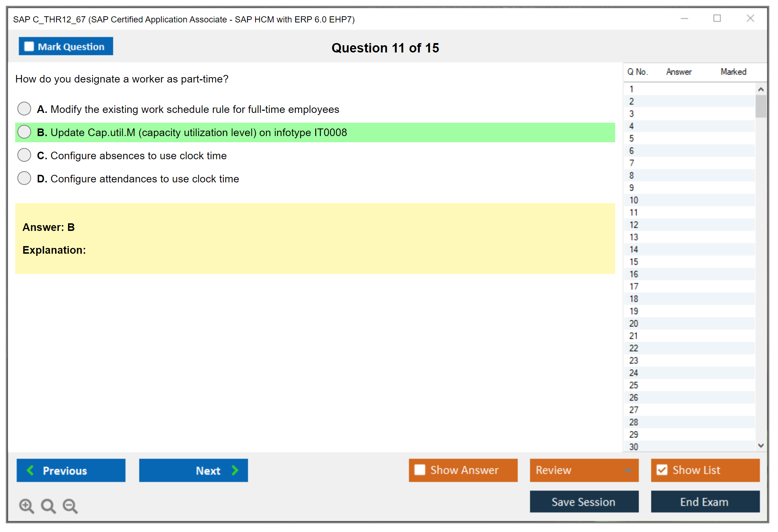778x532 pixels.
Task: Click the green left chevron on Previous
Action: coord(30,470)
